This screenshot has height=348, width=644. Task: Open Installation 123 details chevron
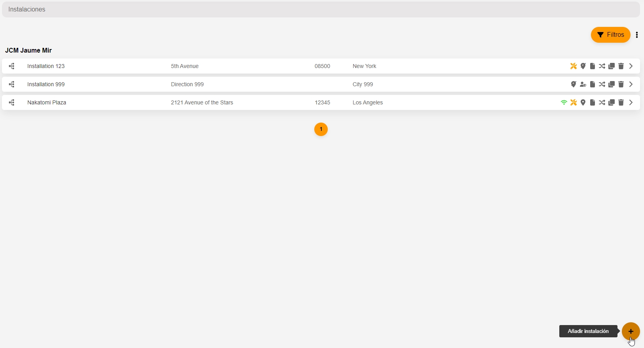[x=631, y=66]
